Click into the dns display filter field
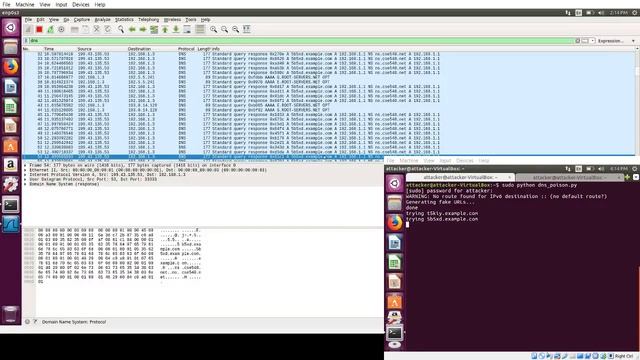This screenshot has height=360, width=640. [301, 41]
